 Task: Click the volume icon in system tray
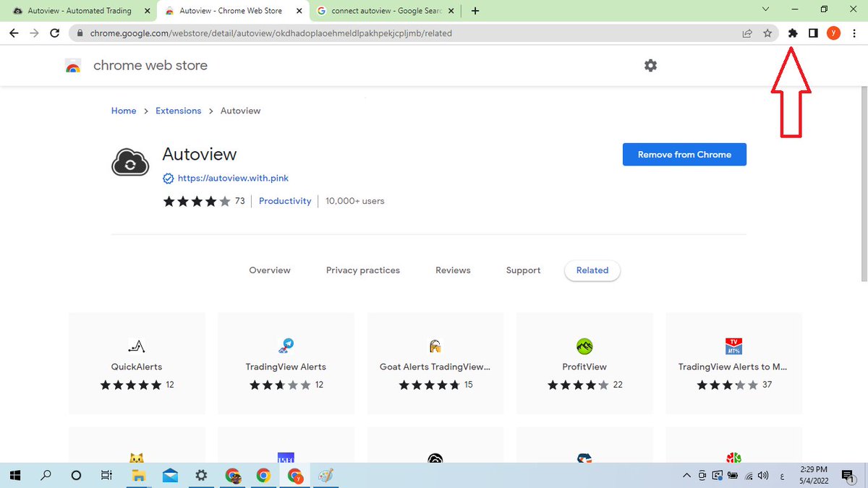click(x=763, y=475)
